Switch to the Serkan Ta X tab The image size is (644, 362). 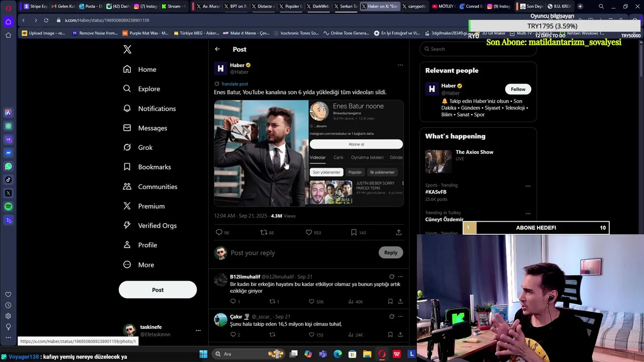click(345, 7)
